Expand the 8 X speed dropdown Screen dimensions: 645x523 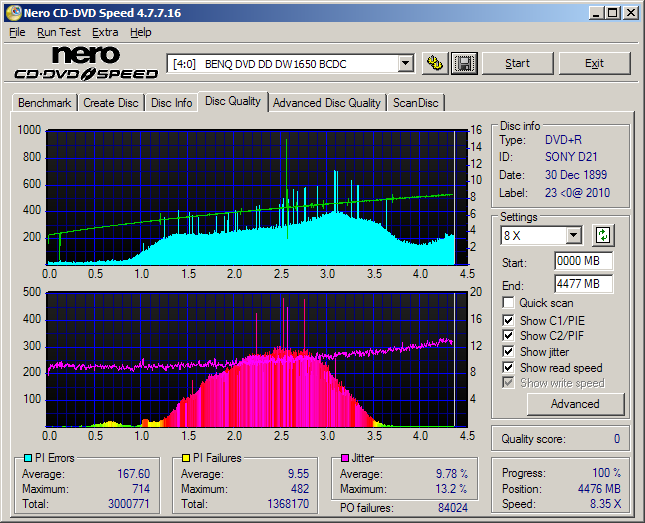pyautogui.click(x=573, y=236)
